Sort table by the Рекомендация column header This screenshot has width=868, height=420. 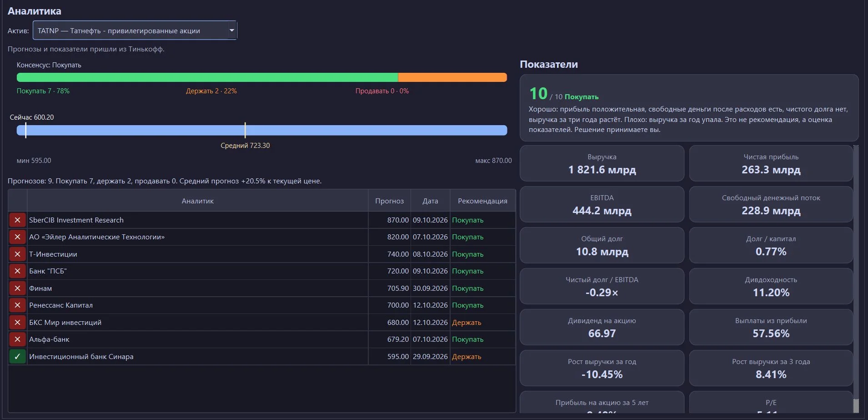click(x=482, y=201)
